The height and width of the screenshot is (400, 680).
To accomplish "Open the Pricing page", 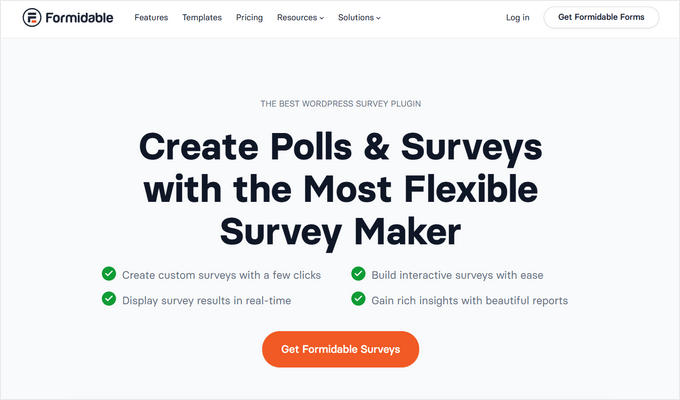I will (x=249, y=18).
